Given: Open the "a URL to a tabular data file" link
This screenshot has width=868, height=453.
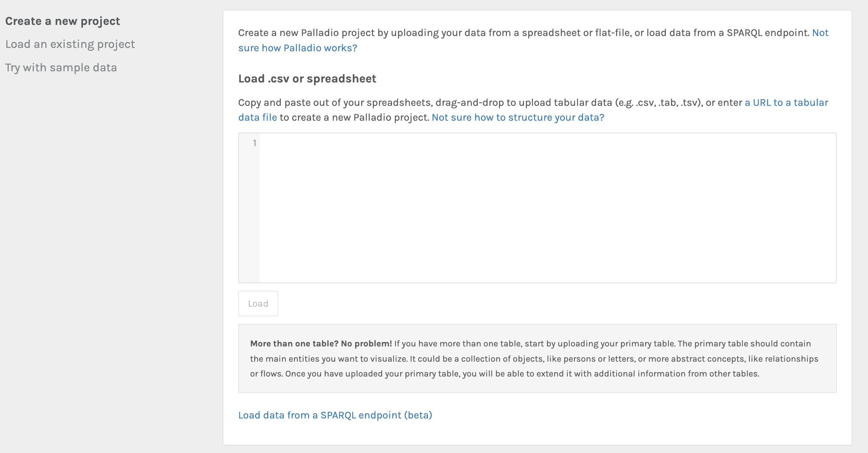Looking at the screenshot, I should [786, 102].
